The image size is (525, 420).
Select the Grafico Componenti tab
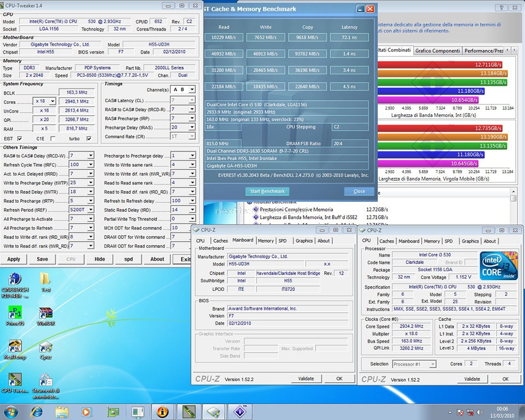[x=437, y=50]
